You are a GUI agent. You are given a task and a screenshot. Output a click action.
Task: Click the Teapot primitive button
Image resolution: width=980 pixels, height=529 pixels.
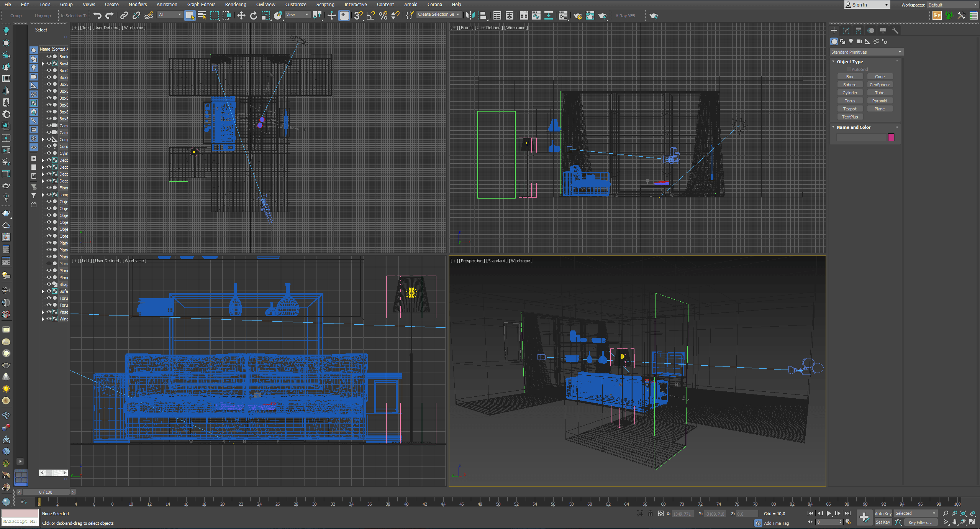(850, 109)
